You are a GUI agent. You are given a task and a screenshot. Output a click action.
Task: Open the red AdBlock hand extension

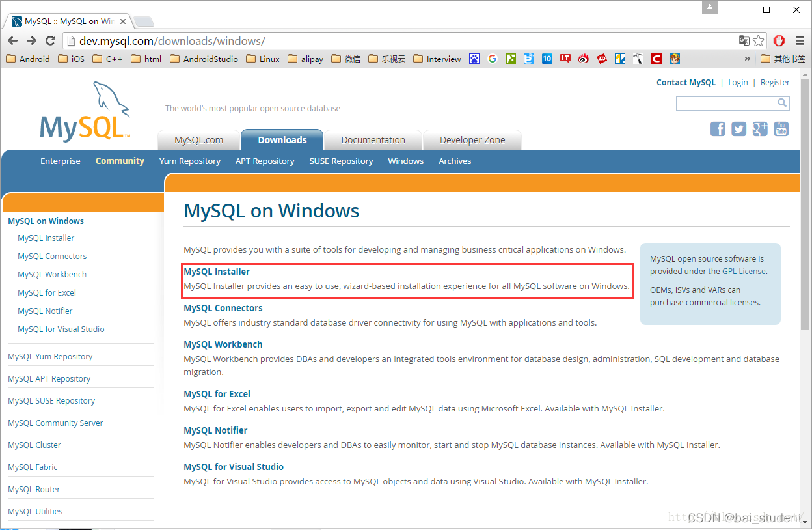(x=779, y=40)
